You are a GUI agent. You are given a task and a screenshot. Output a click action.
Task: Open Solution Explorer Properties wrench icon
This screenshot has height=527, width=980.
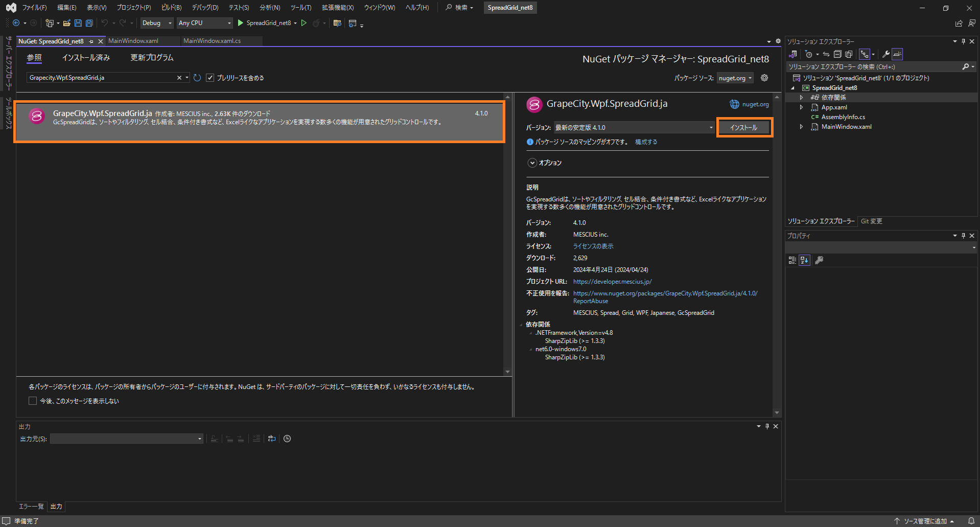tap(886, 54)
